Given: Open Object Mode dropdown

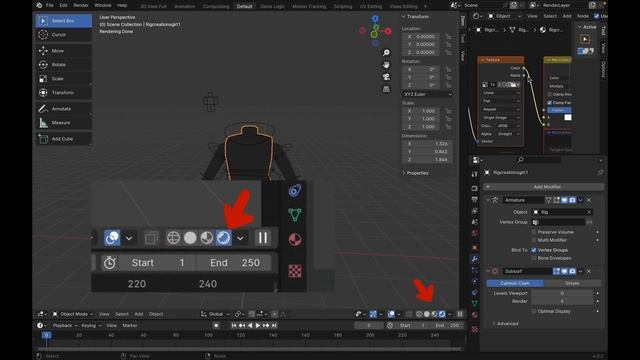Looking at the screenshot, I should pyautogui.click(x=72, y=314).
